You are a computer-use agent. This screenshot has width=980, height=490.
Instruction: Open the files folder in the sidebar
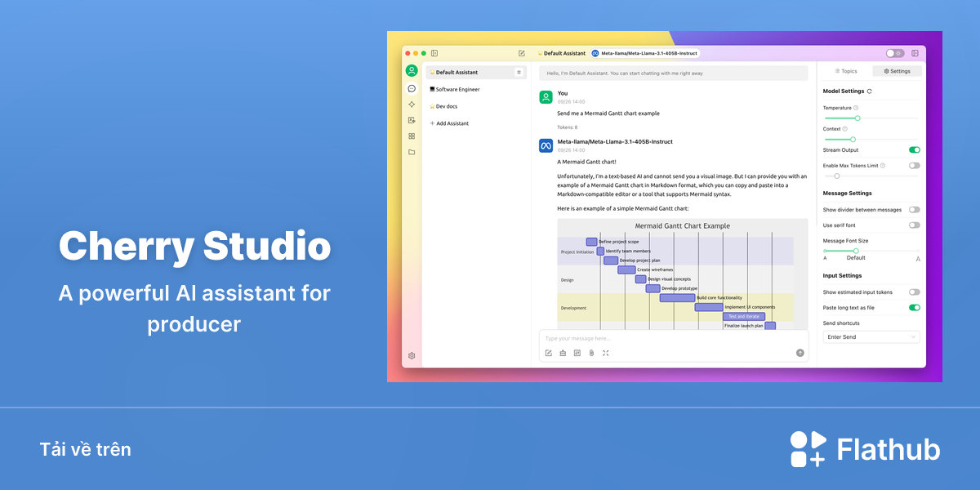click(412, 152)
